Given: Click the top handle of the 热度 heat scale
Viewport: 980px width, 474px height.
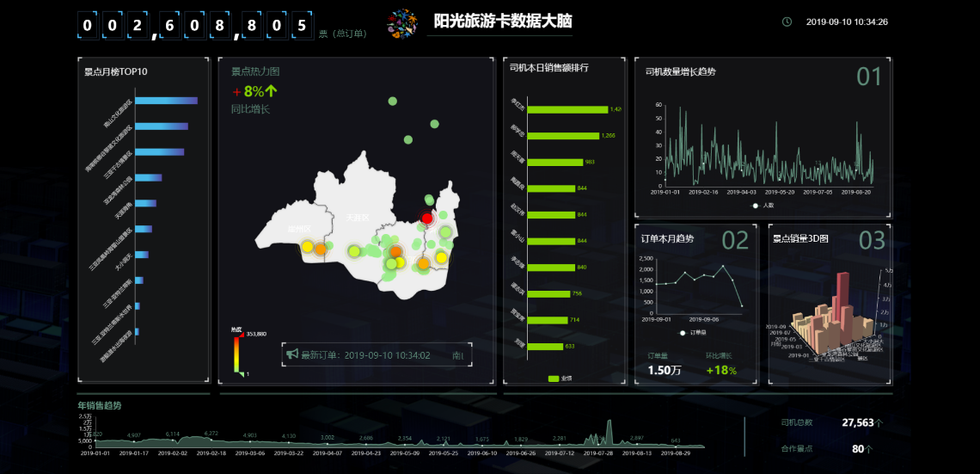Looking at the screenshot, I should coord(240,335).
